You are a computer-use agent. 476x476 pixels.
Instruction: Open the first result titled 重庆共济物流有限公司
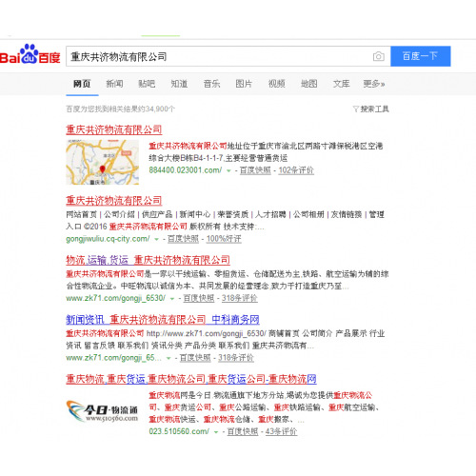coord(114,129)
